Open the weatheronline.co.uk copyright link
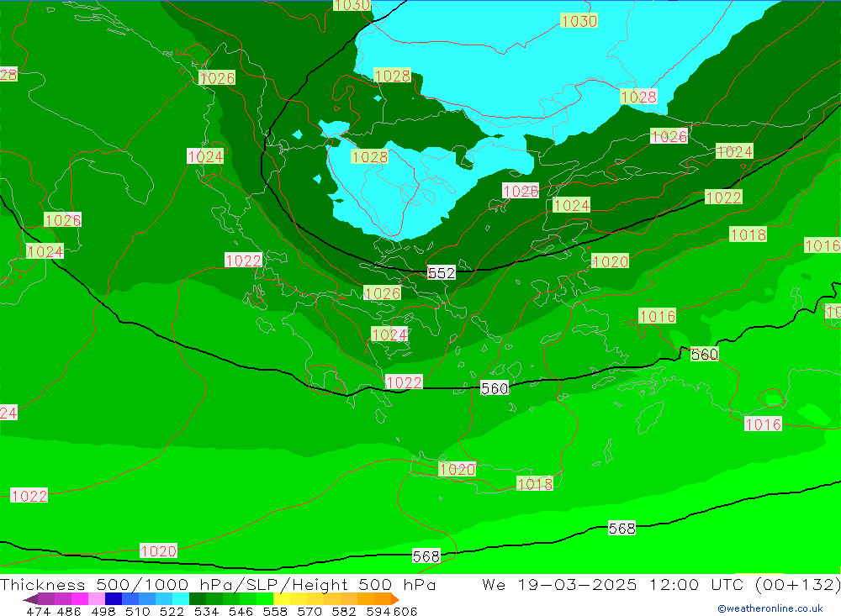 click(x=770, y=608)
